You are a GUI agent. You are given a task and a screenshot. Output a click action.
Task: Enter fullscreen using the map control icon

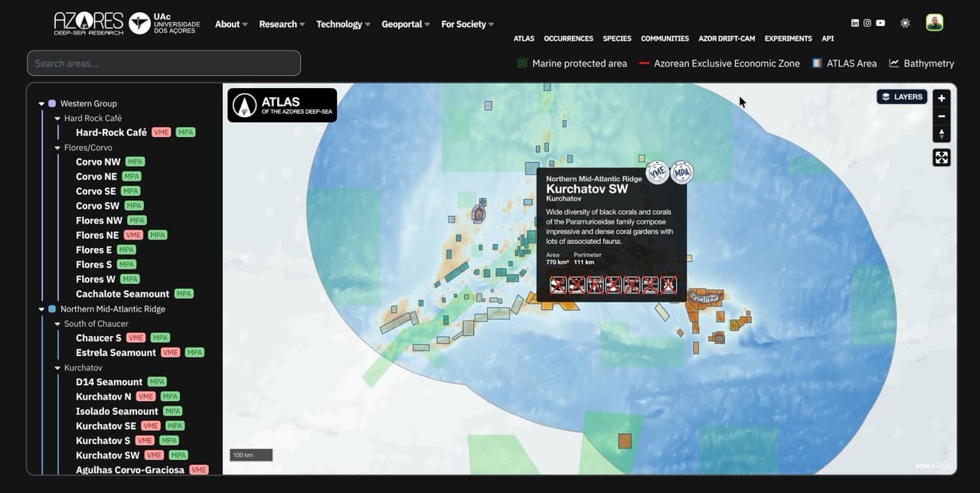[941, 157]
